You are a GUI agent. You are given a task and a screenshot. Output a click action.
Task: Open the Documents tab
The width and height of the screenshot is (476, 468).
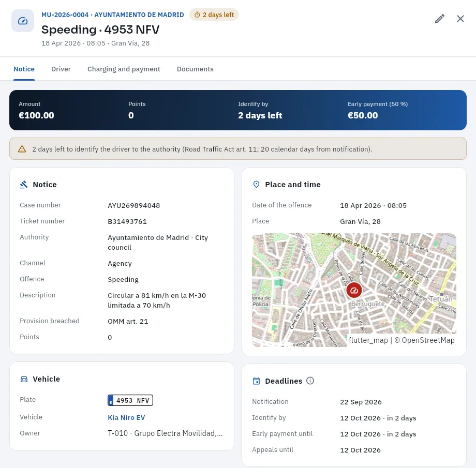(195, 69)
